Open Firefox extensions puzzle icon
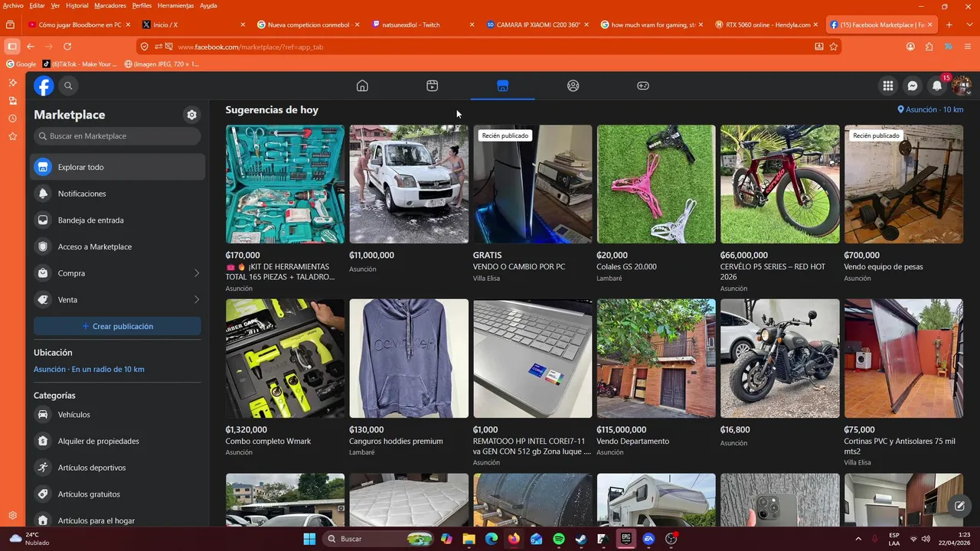Screen dimensions: 980x551 pos(929,47)
